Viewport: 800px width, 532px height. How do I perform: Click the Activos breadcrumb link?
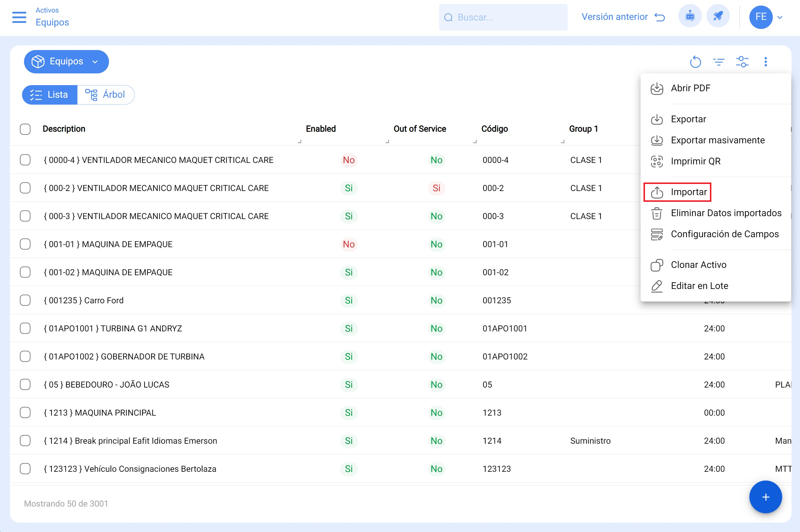click(x=47, y=10)
